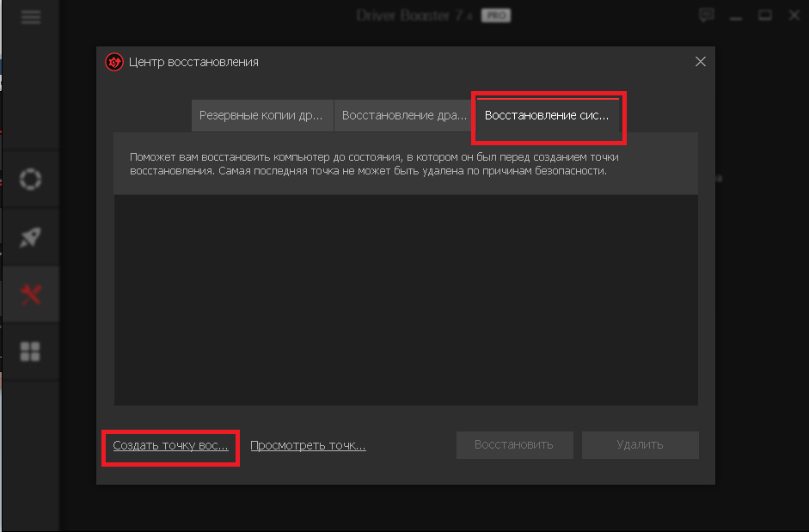
Task: Open the Восстановление дра... tab
Action: pos(404,115)
